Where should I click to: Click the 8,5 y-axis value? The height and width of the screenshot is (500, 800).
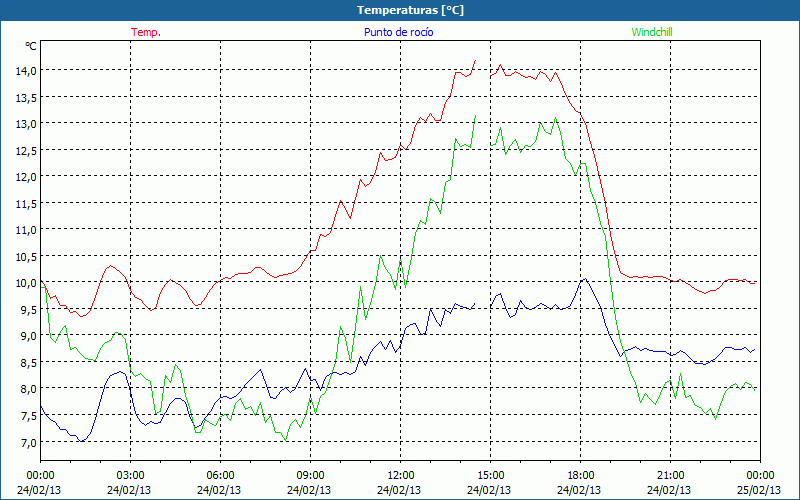pos(28,363)
